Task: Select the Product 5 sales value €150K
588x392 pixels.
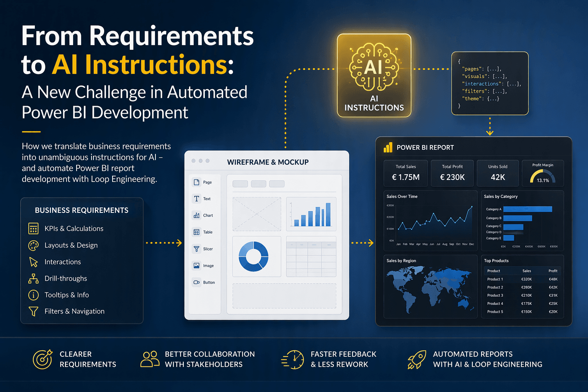Action: (527, 312)
